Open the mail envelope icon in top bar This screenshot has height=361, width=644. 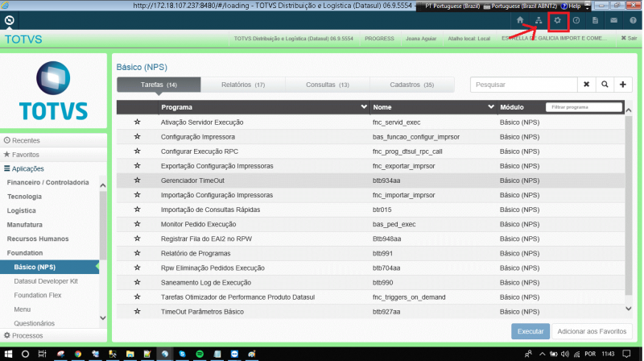click(x=613, y=20)
